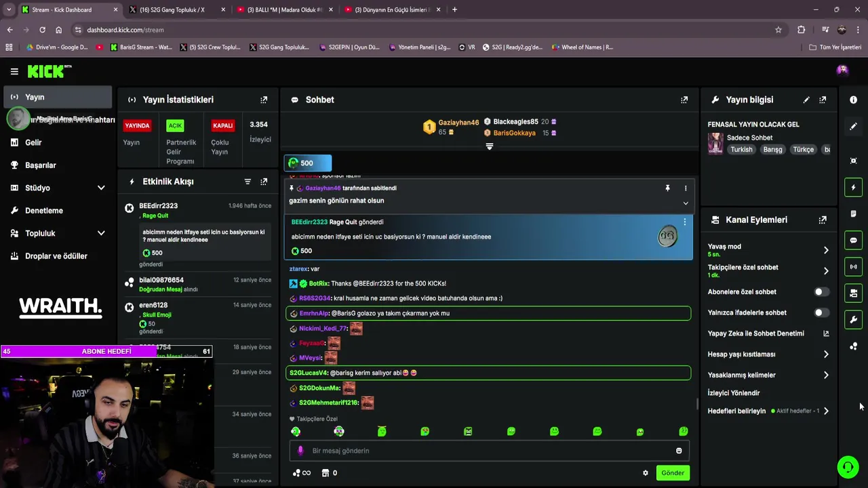Focus the Bir mesaj gönderin input
Screen dimensions: 868x488
coord(488,451)
